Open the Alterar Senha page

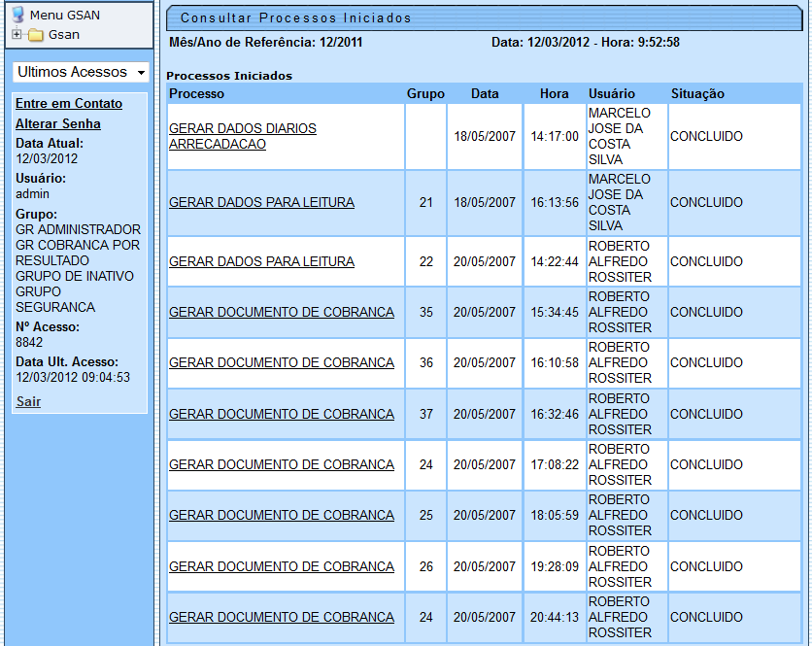(x=58, y=123)
